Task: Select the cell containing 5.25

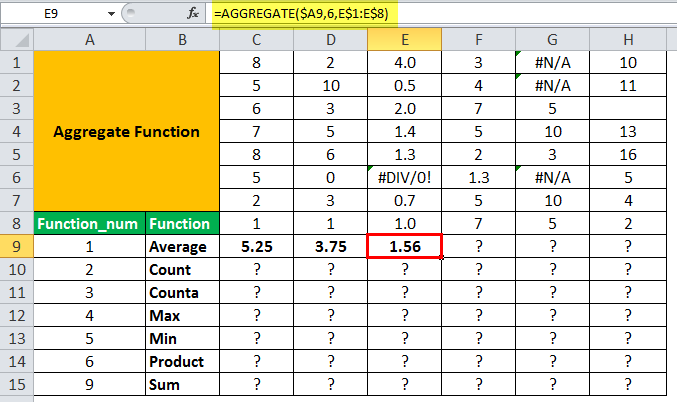Action: tap(256, 247)
